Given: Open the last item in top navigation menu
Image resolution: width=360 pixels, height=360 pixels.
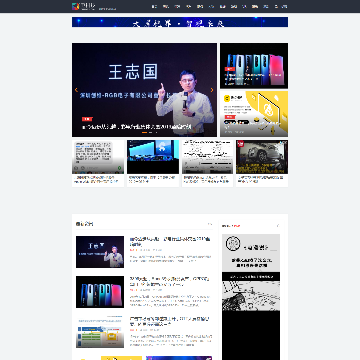Looking at the screenshot, I should (283, 6).
